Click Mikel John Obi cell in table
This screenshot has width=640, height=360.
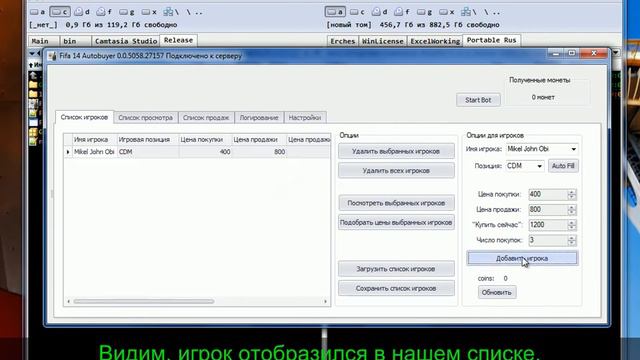(x=95, y=152)
